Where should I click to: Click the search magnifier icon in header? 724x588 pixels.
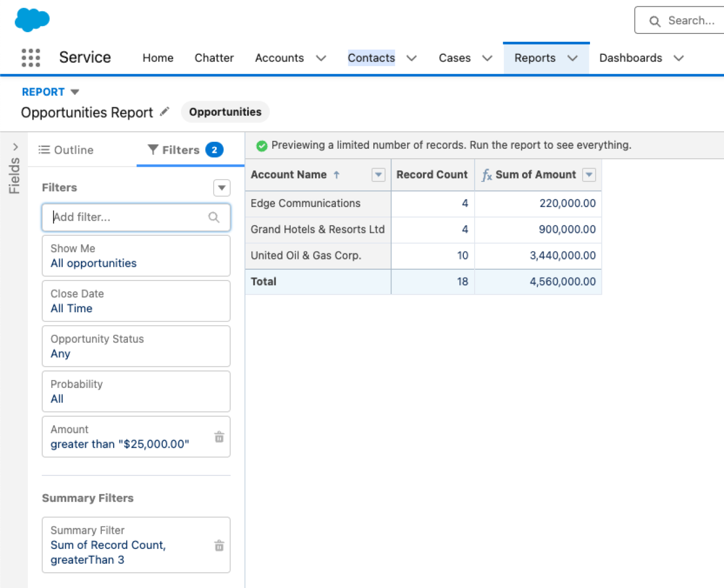click(x=654, y=21)
